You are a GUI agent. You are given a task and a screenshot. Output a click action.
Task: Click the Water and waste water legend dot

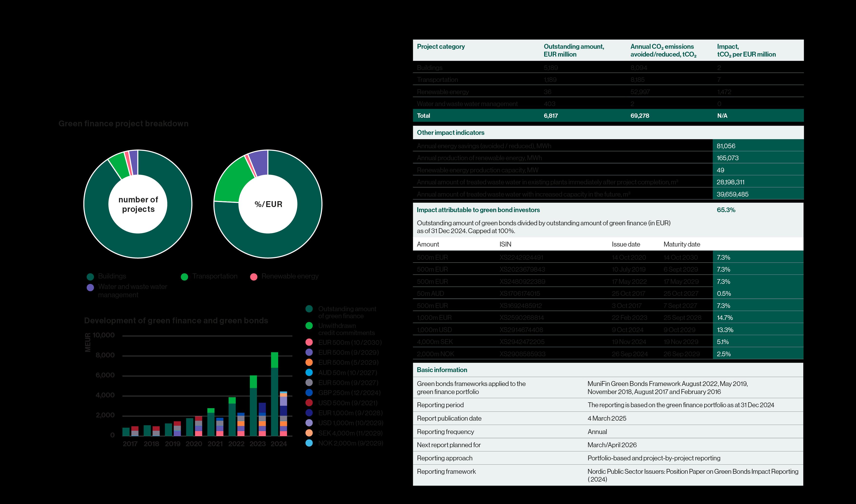[90, 287]
